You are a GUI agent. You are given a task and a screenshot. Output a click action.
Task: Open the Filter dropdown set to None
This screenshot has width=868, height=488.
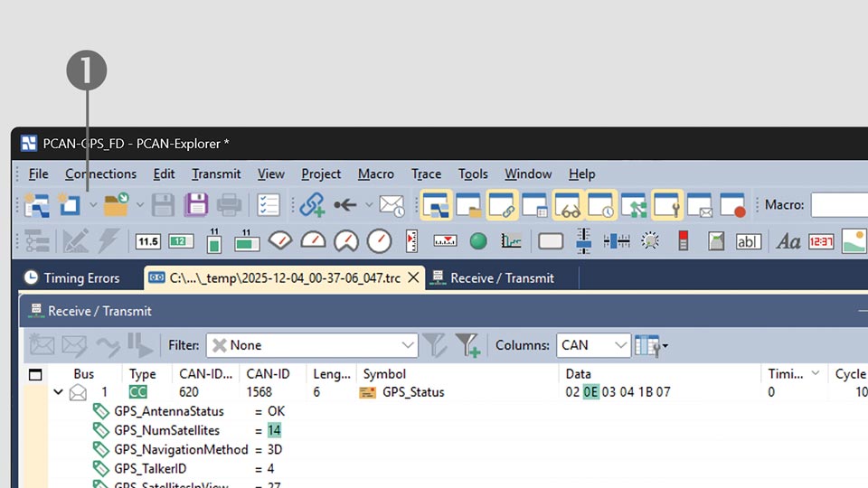coord(312,345)
